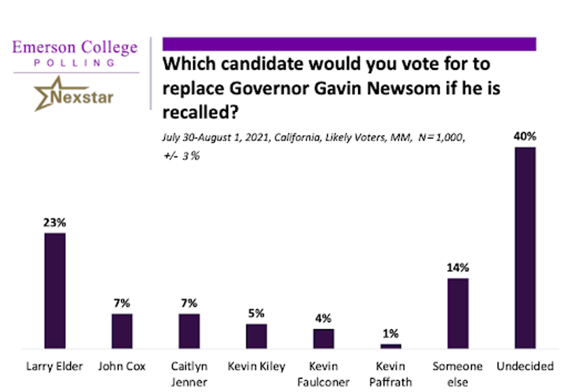Click the Emerson College Polling logo text
This screenshot has height=392, width=567.
75,53
